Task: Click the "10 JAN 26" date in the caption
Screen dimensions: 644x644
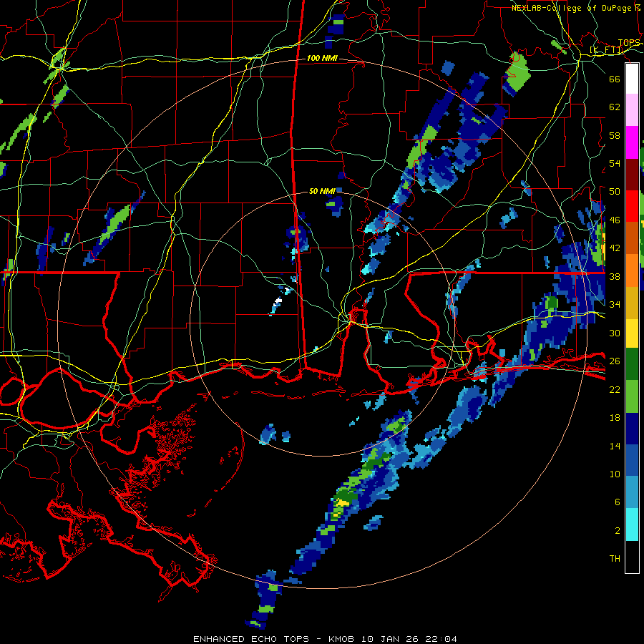Action: click(391, 639)
